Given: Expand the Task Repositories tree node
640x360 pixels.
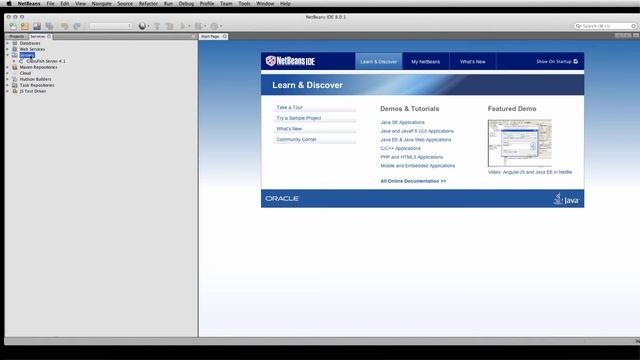Looking at the screenshot, I should (x=7, y=85).
